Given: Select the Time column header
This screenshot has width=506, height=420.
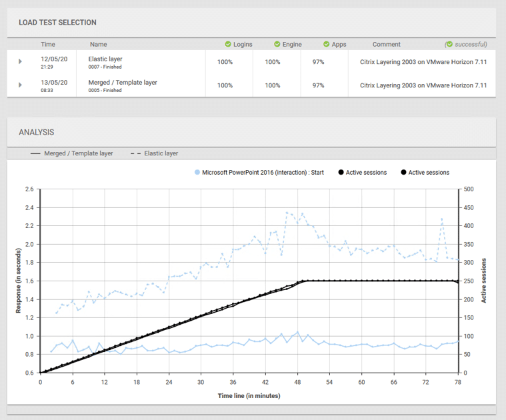Looking at the screenshot, I should tap(48, 44).
